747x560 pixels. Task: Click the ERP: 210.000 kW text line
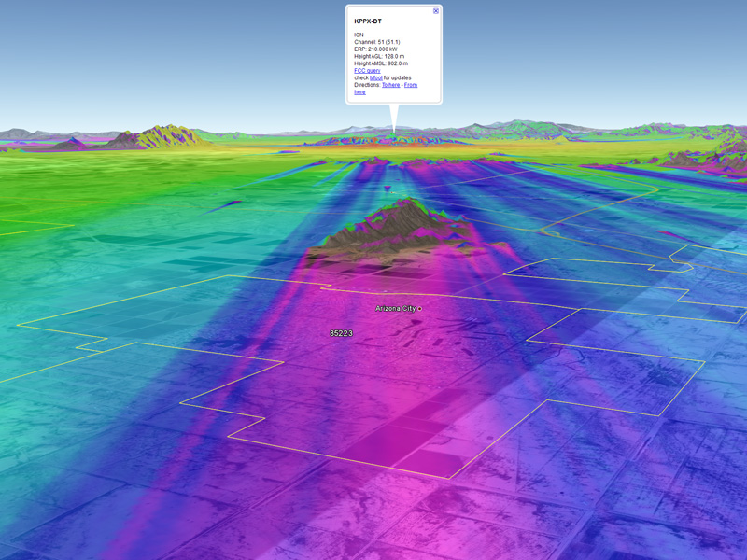(377, 49)
